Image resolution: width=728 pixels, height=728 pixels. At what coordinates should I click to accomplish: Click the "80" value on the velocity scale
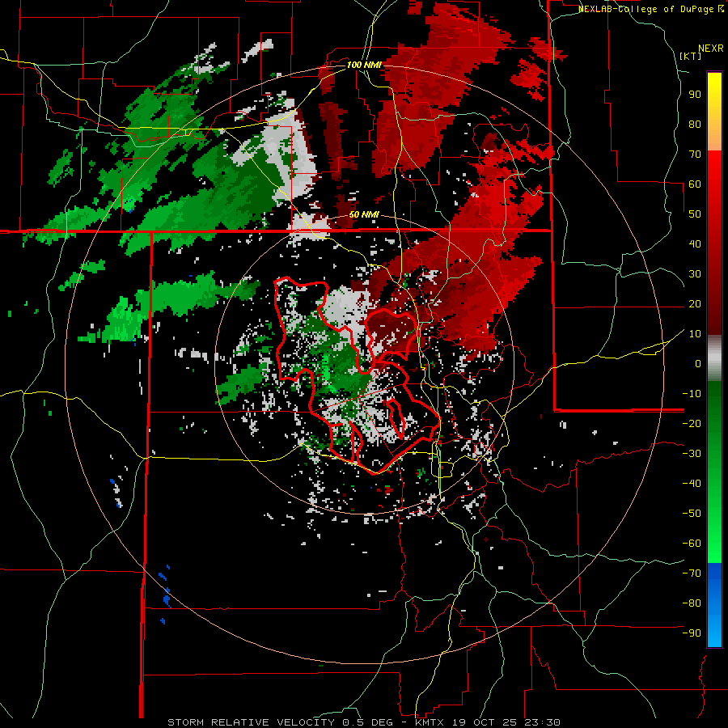(695, 125)
